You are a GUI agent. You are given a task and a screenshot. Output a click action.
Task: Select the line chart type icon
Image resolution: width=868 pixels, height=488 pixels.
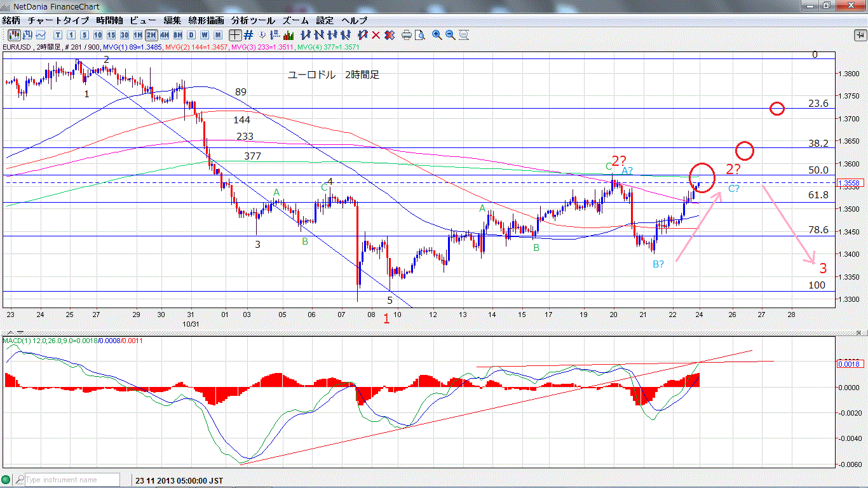pos(41,35)
